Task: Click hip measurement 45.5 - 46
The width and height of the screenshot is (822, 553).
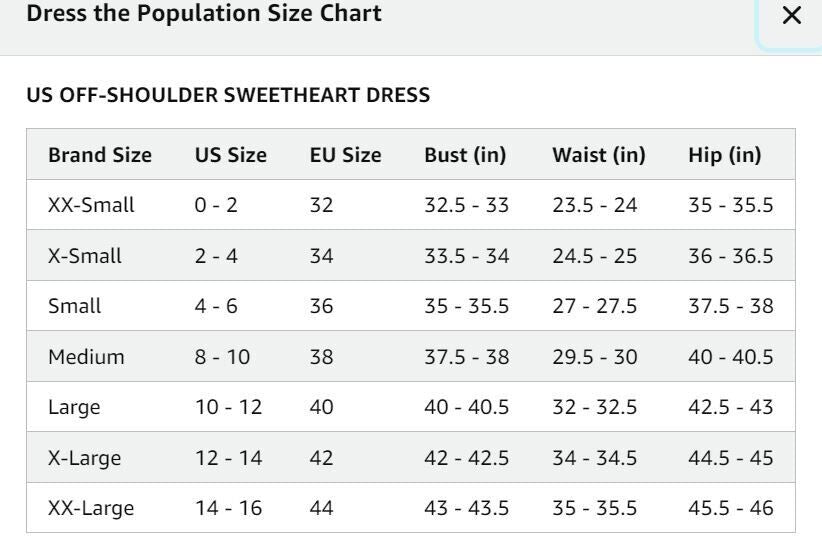Action: pyautogui.click(x=731, y=508)
